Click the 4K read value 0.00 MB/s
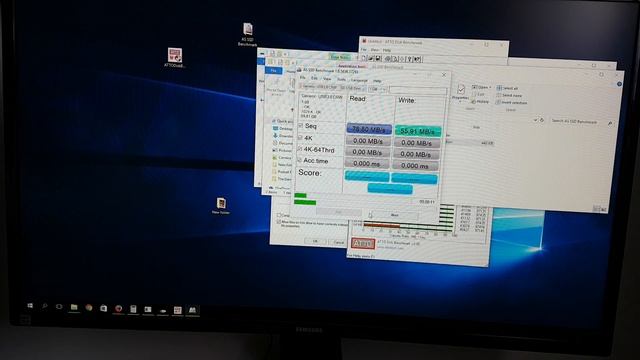 click(368, 141)
